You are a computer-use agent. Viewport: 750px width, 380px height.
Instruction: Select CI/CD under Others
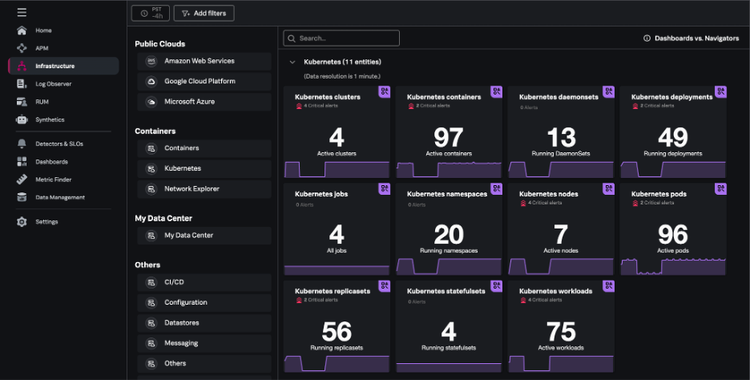(x=204, y=282)
